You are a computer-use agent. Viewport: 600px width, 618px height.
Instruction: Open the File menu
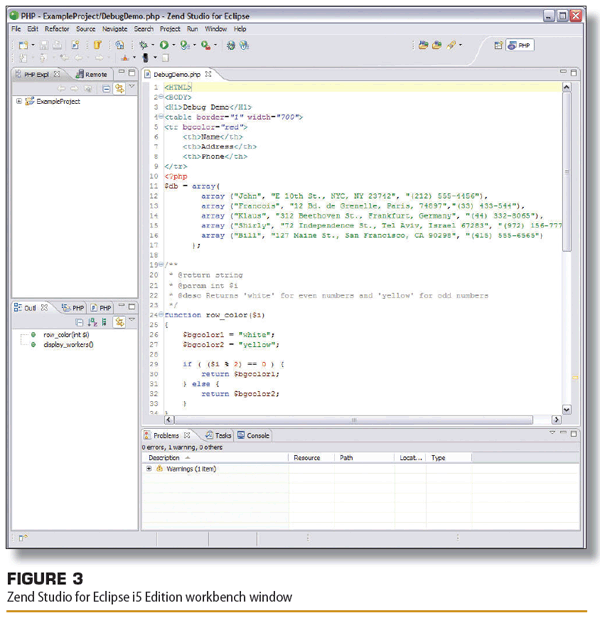[16, 29]
